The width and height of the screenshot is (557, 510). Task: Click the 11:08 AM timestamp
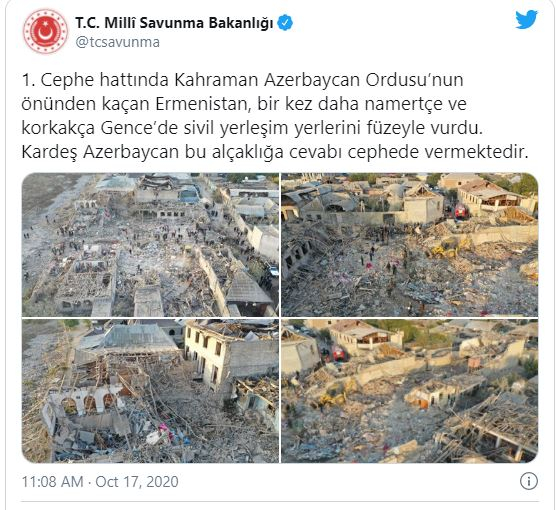(53, 482)
